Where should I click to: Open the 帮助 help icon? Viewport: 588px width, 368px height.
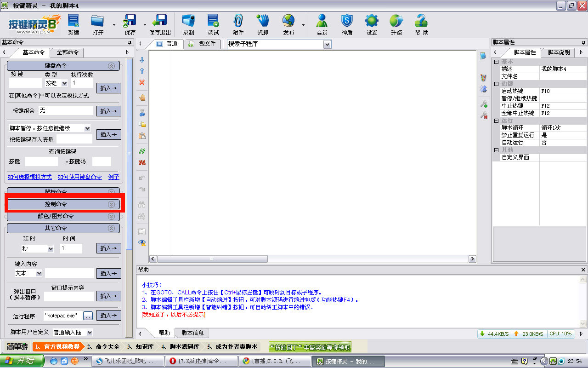(x=421, y=24)
